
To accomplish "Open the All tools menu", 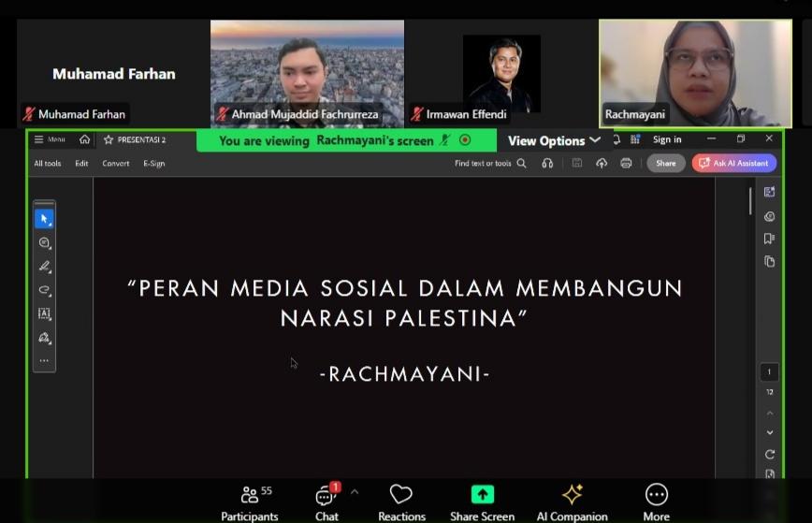I will [48, 163].
